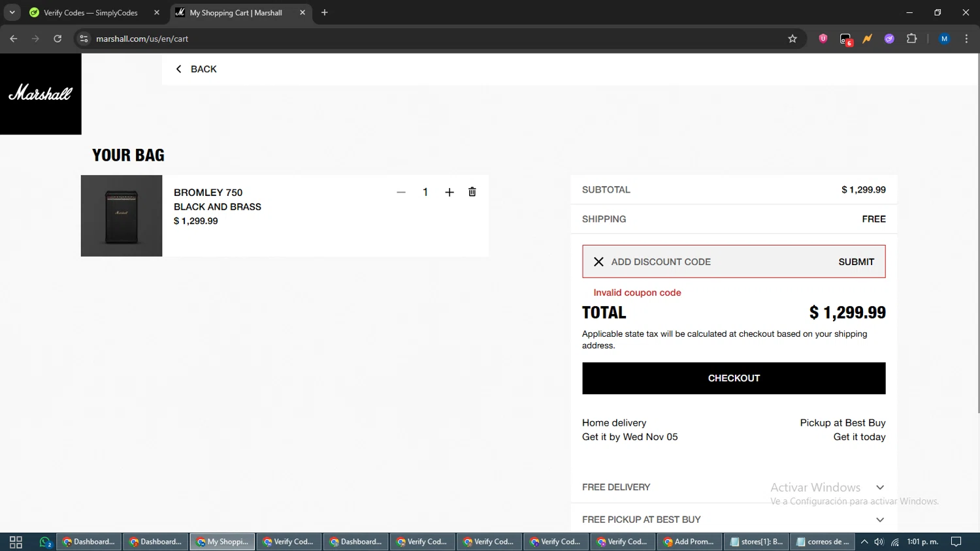Increase Bromley 750 quantity with plus icon
The height and width of the screenshot is (551, 980).
[449, 192]
